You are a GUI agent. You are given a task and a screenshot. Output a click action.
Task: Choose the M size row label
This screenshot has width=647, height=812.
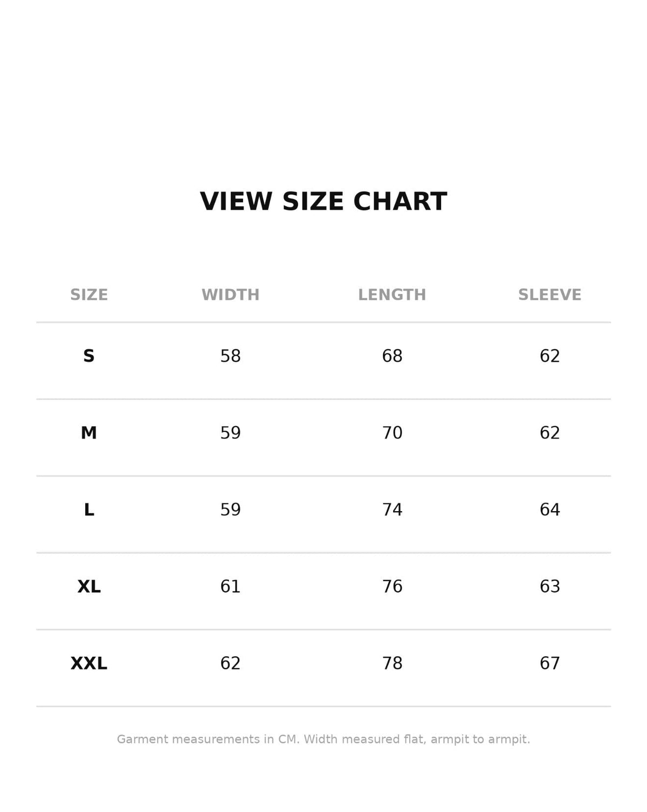click(89, 433)
